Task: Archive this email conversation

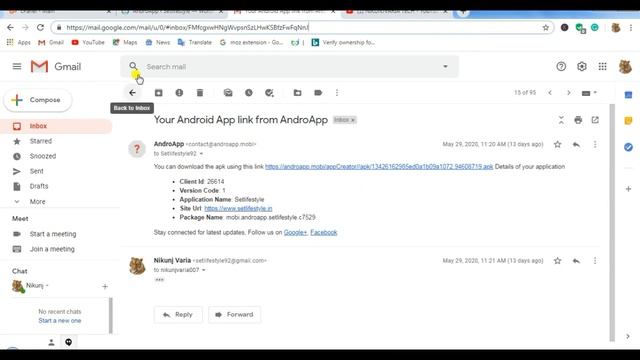Action: click(158, 93)
